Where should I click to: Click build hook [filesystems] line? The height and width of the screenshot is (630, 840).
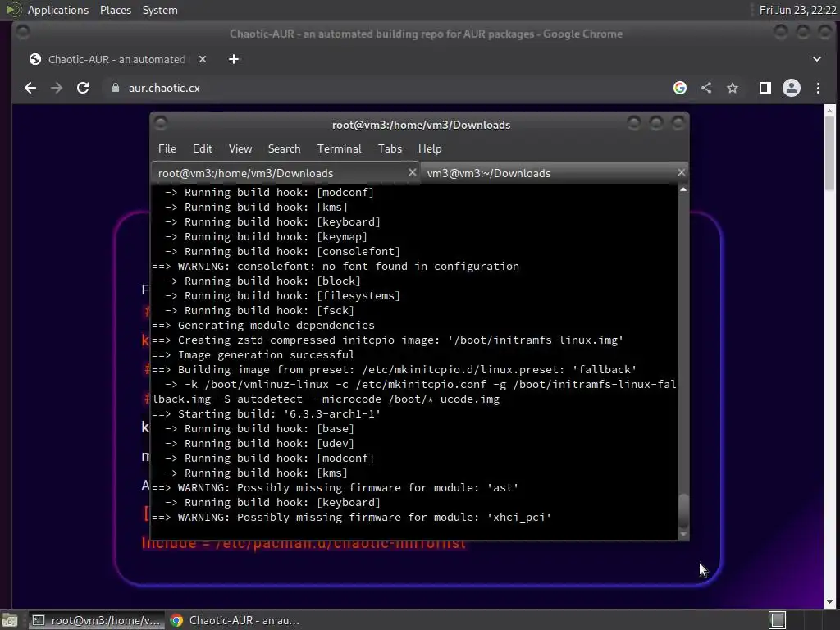click(x=282, y=295)
